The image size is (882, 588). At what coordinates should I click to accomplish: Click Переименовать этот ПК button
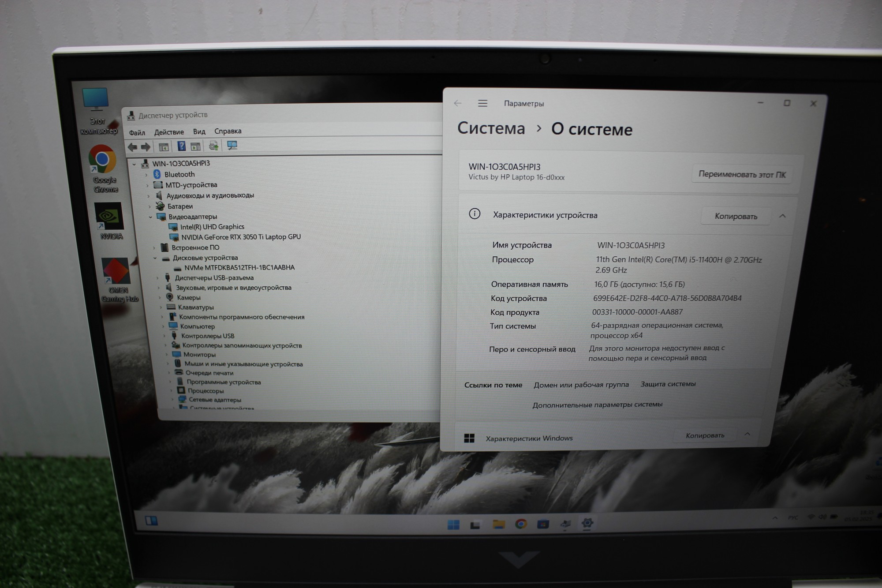tap(742, 174)
